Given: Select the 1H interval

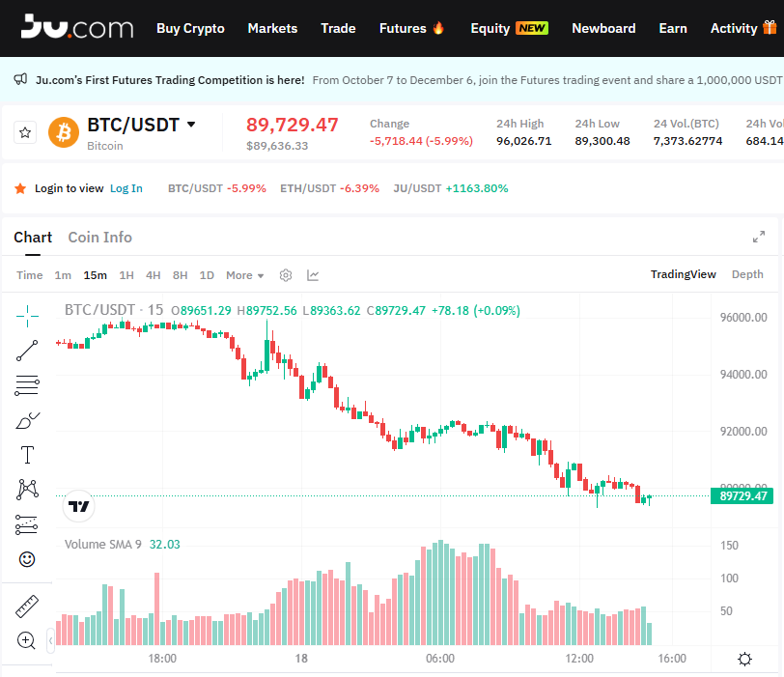Looking at the screenshot, I should pyautogui.click(x=126, y=275).
